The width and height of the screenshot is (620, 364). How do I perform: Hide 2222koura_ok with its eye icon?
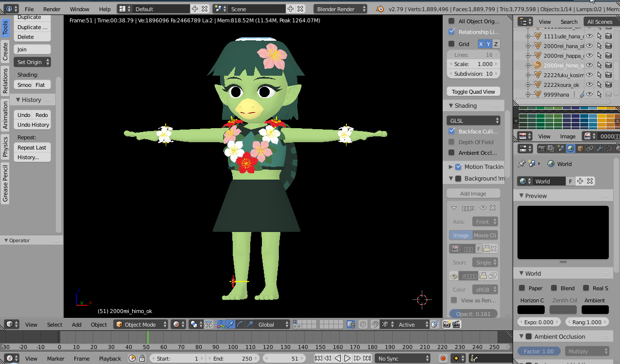589,84
